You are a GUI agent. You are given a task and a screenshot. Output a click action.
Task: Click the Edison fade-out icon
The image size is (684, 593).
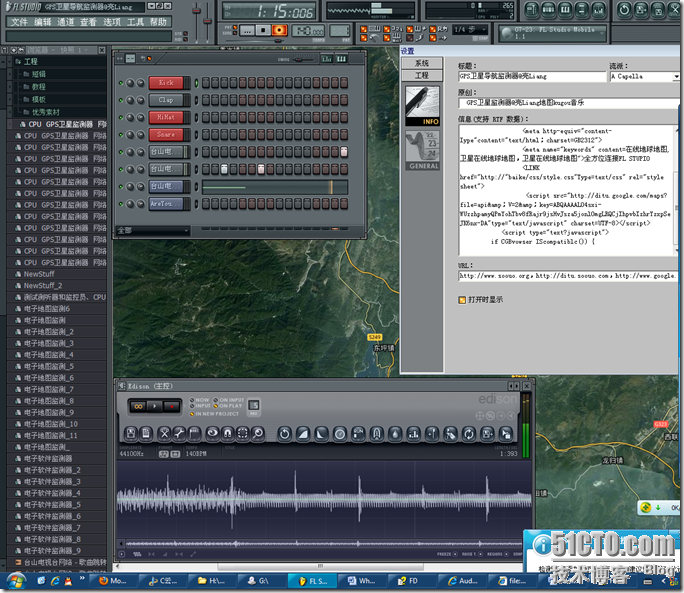[x=321, y=434]
